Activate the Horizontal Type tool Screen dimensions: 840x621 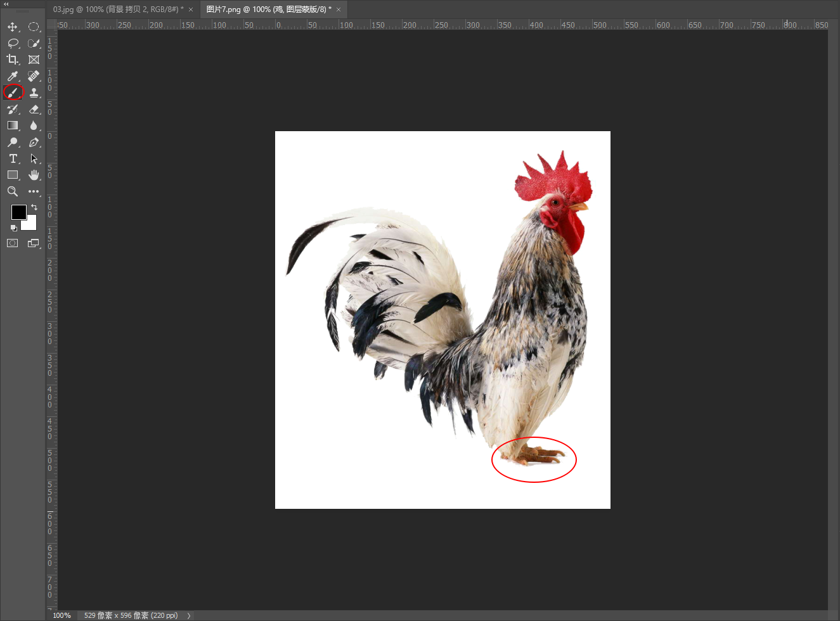click(x=12, y=158)
